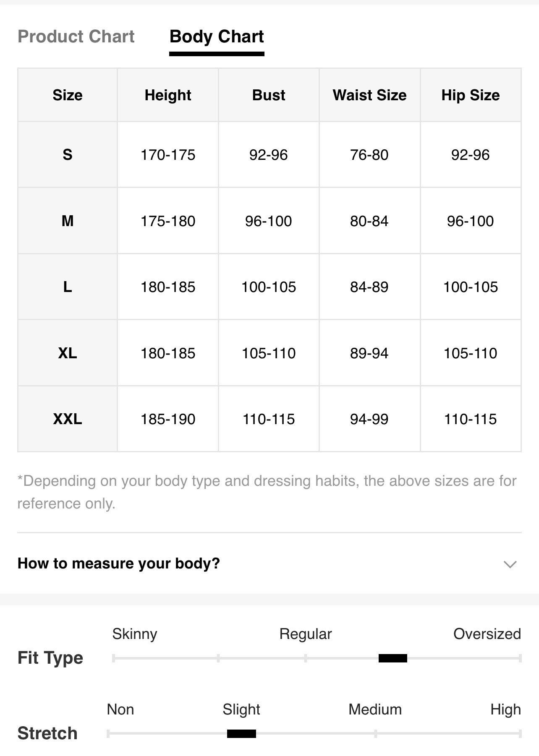Viewport: 539px width, 756px height.
Task: Click the 76-80 waist size cell
Action: point(369,155)
